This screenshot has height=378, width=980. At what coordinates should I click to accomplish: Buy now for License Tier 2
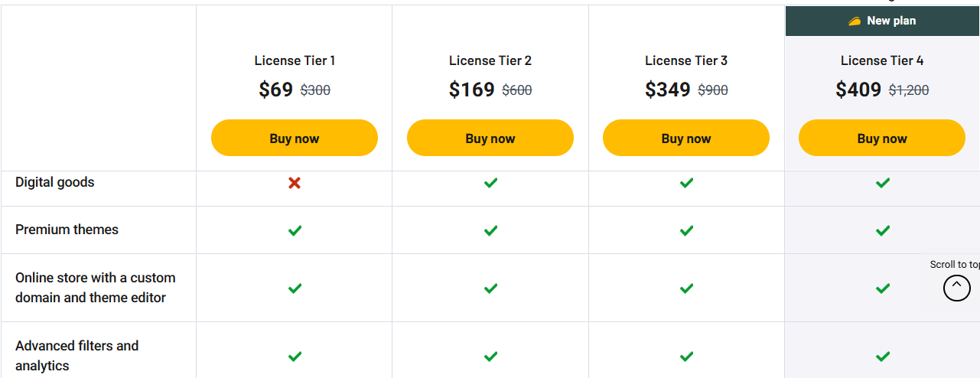pos(490,138)
